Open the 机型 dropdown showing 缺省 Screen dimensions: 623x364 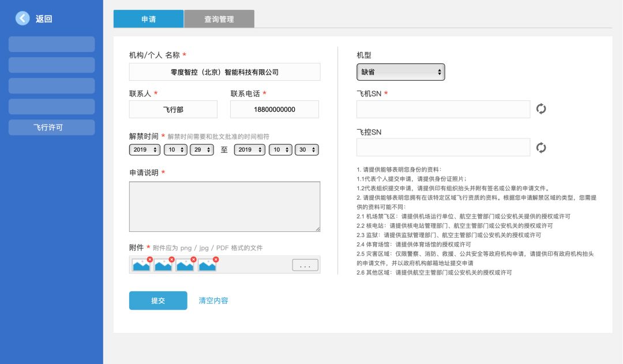pyautogui.click(x=401, y=72)
